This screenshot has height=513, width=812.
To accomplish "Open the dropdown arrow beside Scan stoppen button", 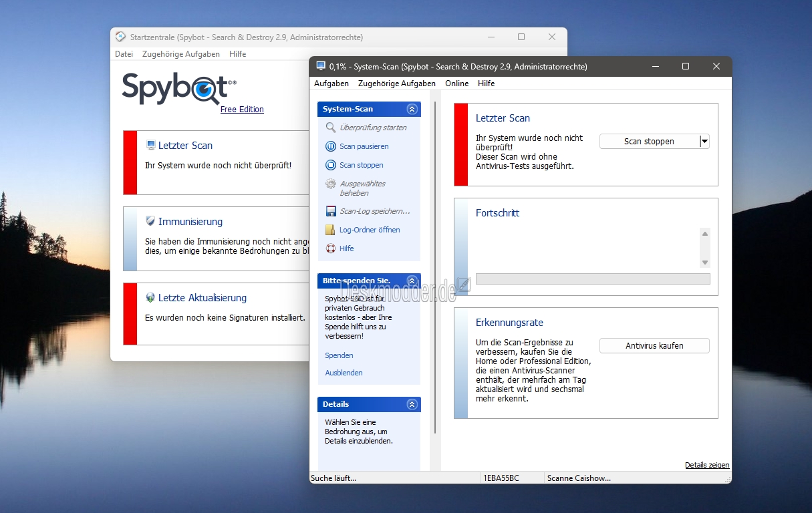I will pos(704,142).
